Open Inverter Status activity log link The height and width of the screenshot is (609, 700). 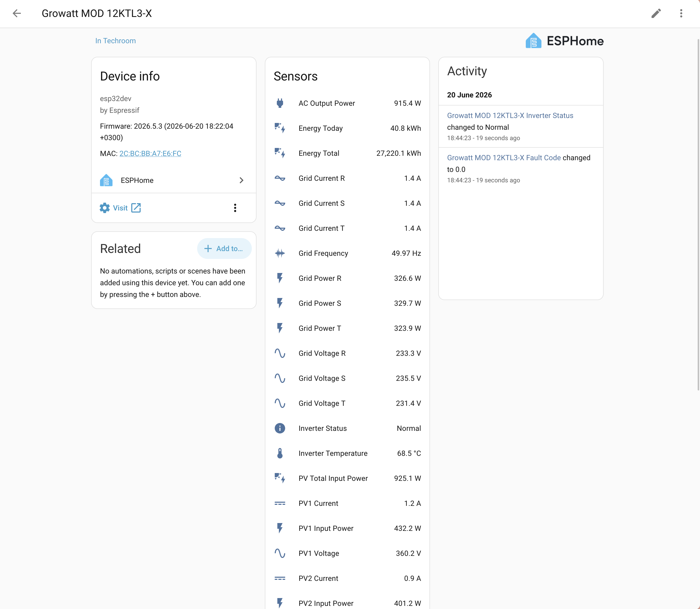click(510, 116)
